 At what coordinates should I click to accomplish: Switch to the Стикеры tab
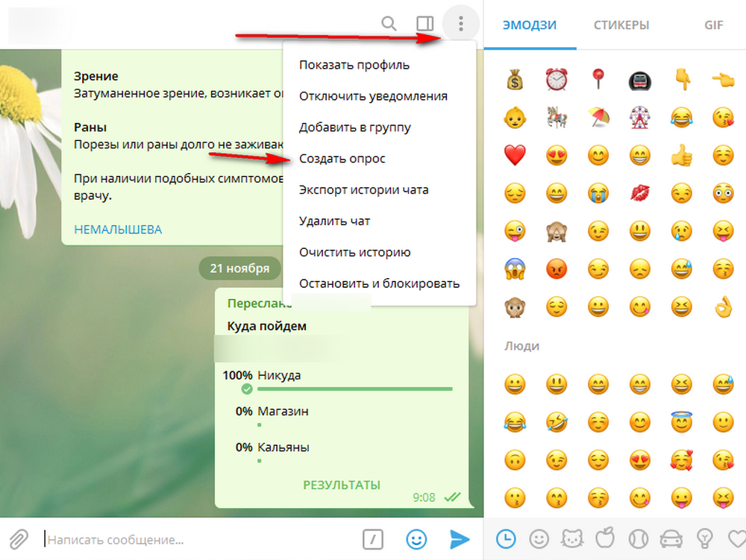point(621,25)
